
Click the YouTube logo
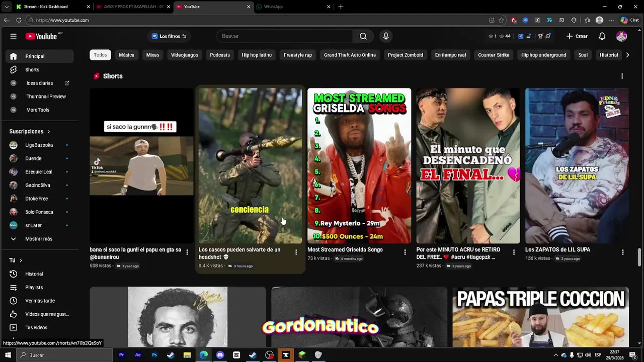pos(41,36)
